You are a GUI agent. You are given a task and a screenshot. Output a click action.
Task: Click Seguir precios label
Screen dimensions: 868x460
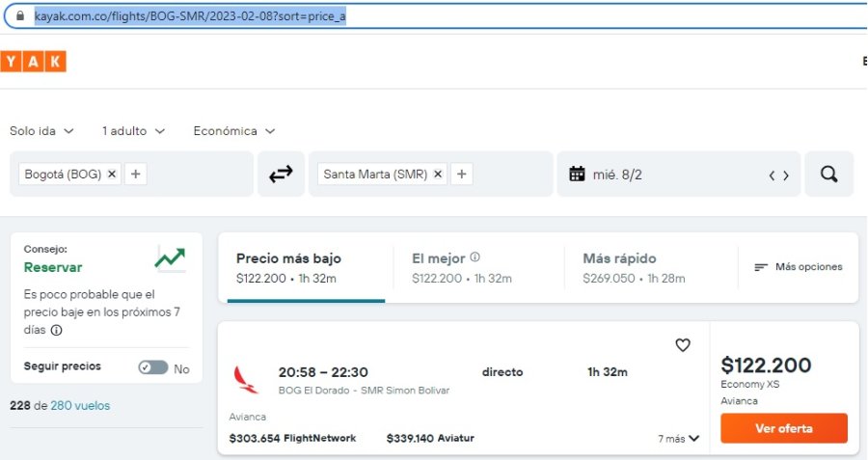point(62,365)
